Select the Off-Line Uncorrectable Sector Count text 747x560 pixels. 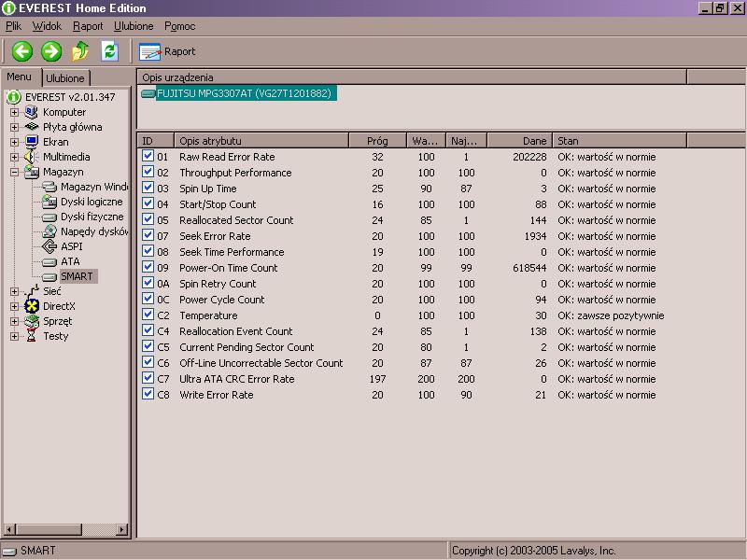pyautogui.click(x=261, y=363)
